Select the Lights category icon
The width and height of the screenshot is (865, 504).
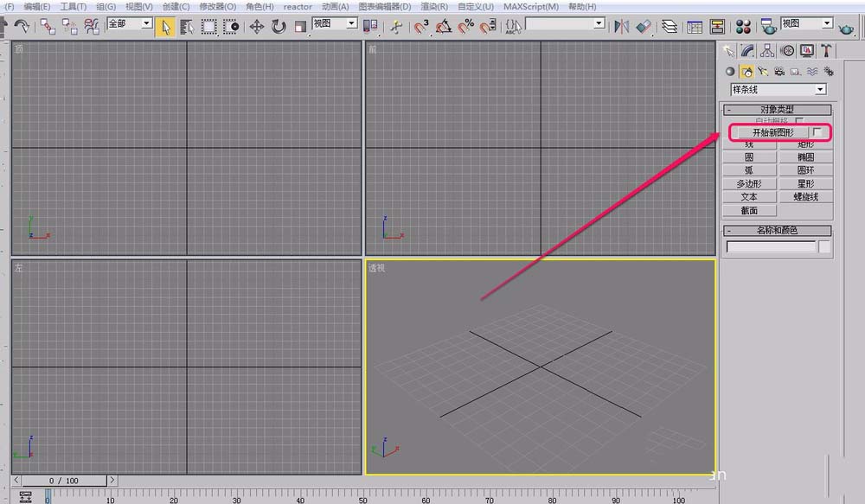763,72
